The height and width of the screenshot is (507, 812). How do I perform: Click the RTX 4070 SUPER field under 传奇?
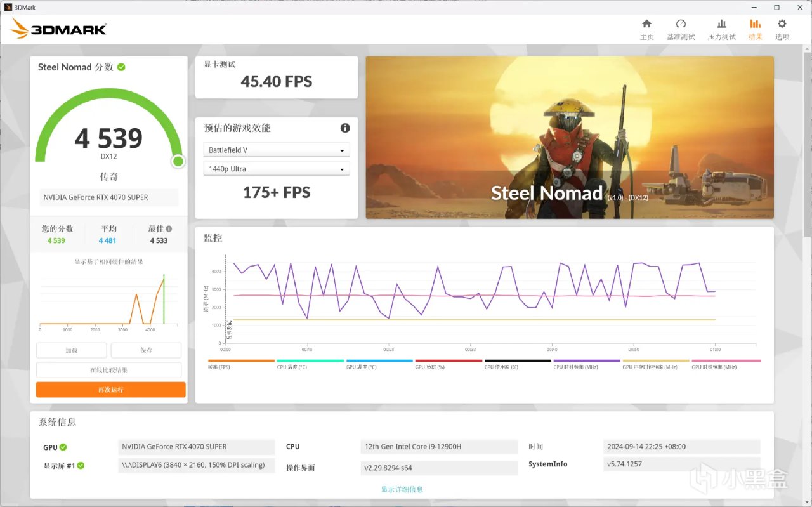pyautogui.click(x=108, y=197)
